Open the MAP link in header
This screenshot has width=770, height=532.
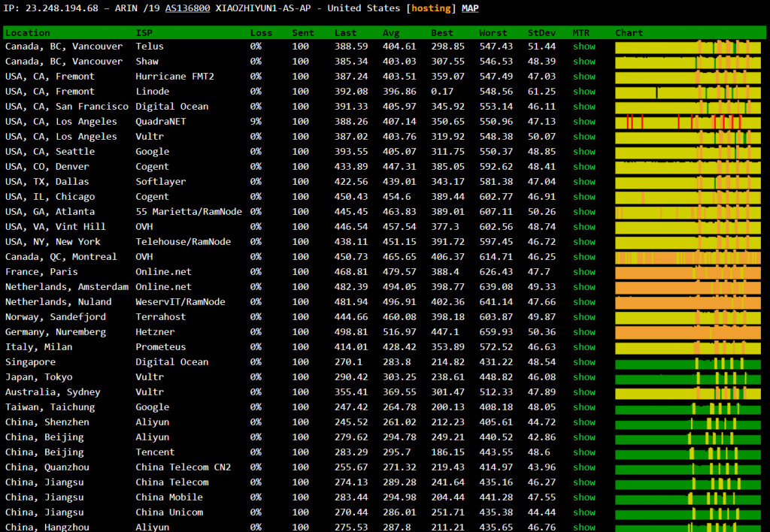[x=470, y=8]
